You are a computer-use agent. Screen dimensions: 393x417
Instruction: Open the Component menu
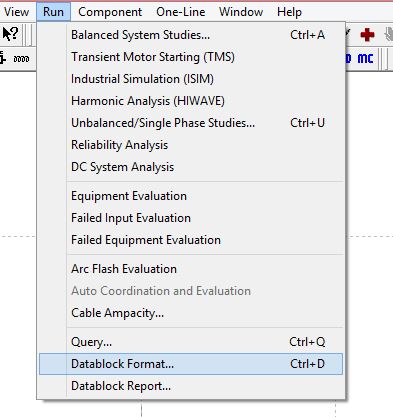110,12
